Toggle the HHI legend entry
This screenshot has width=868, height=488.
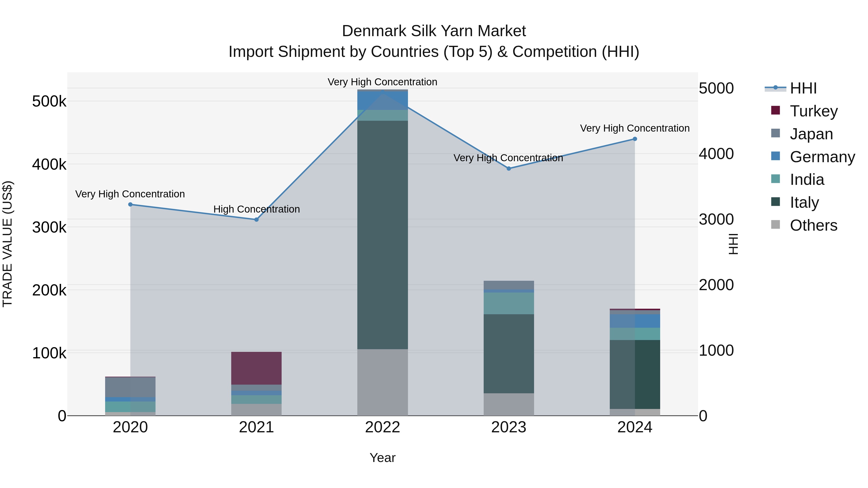pyautogui.click(x=791, y=88)
